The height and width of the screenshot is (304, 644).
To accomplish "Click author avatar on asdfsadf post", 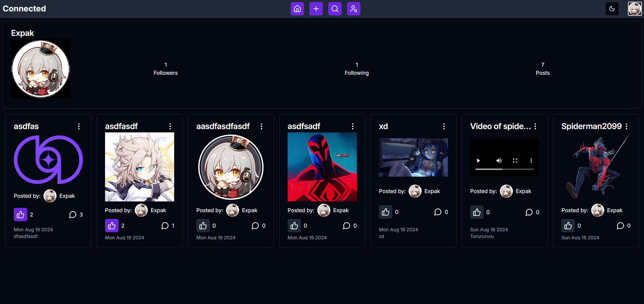I will [324, 210].
